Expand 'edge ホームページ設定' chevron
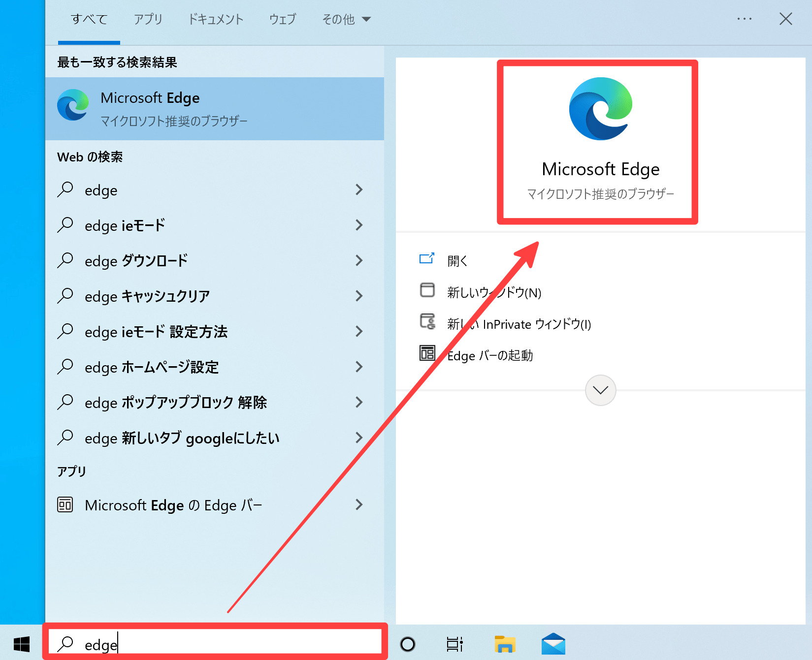 (359, 367)
